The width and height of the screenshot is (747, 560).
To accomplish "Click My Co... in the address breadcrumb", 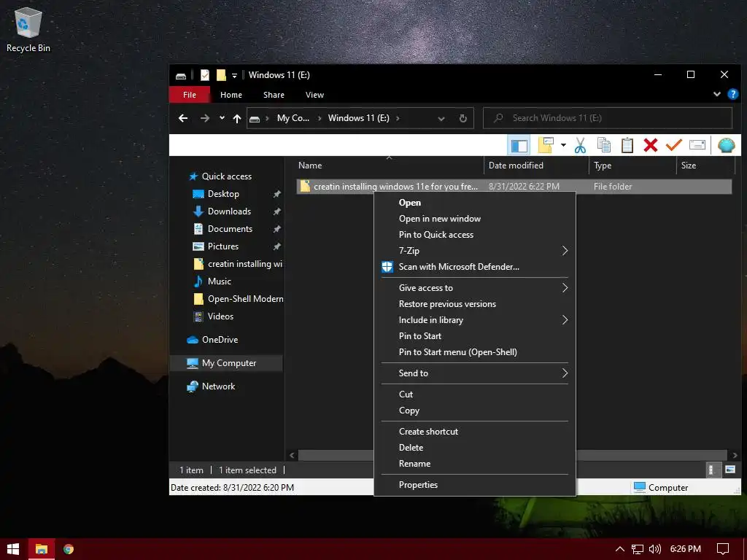I will [x=293, y=118].
